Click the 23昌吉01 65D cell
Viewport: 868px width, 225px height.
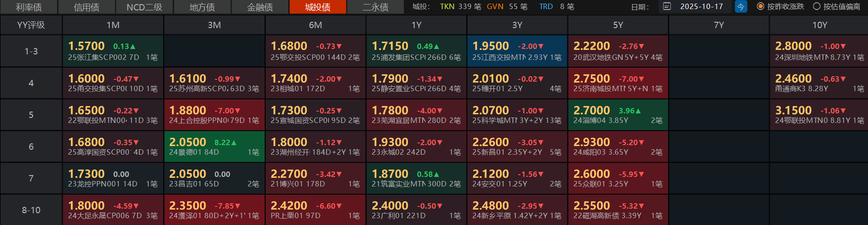coord(214,178)
